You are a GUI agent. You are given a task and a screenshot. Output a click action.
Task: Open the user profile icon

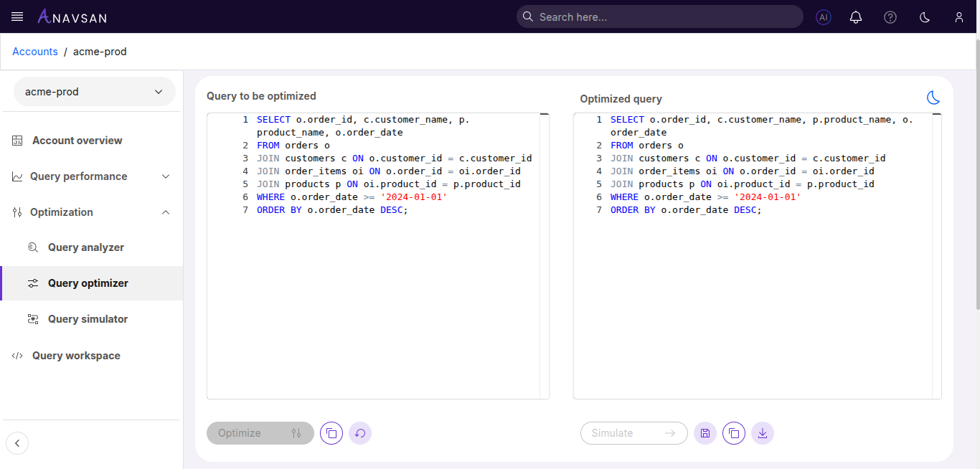point(959,16)
